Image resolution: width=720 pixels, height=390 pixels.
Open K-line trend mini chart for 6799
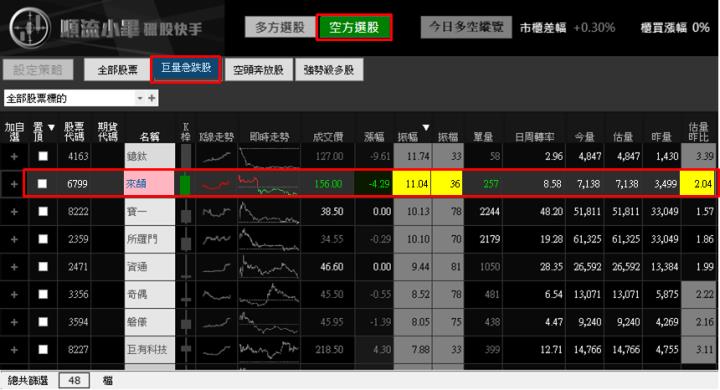pyautogui.click(x=216, y=184)
